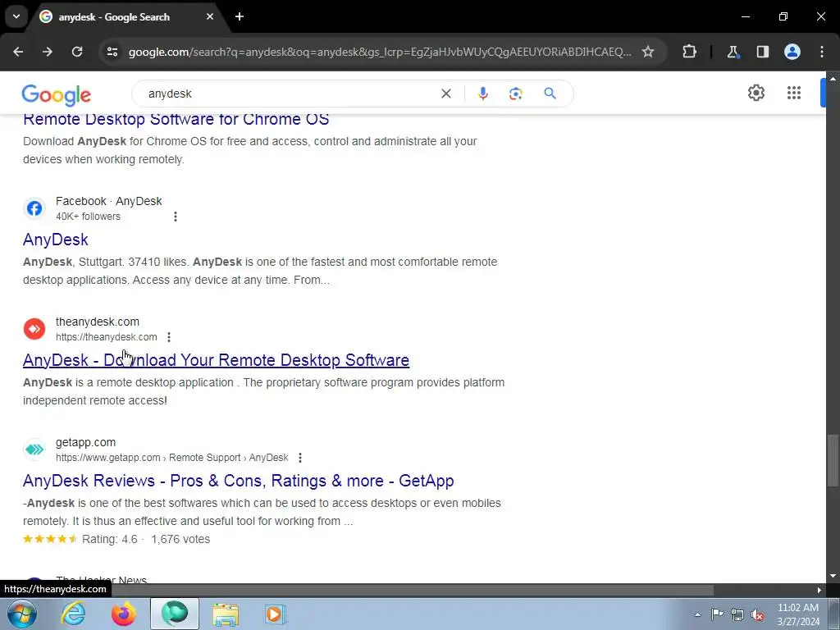Click inside the anydesk search field

(290, 94)
